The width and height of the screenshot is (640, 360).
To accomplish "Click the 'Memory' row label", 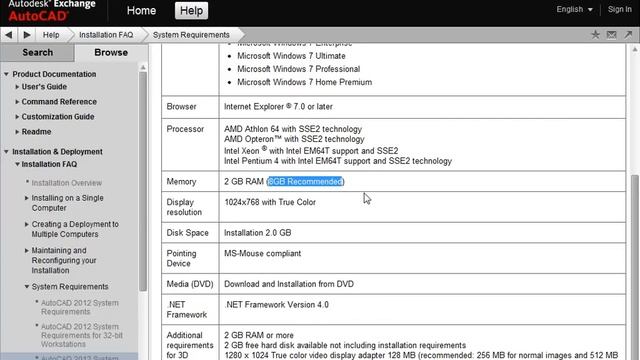I will coord(181,182).
